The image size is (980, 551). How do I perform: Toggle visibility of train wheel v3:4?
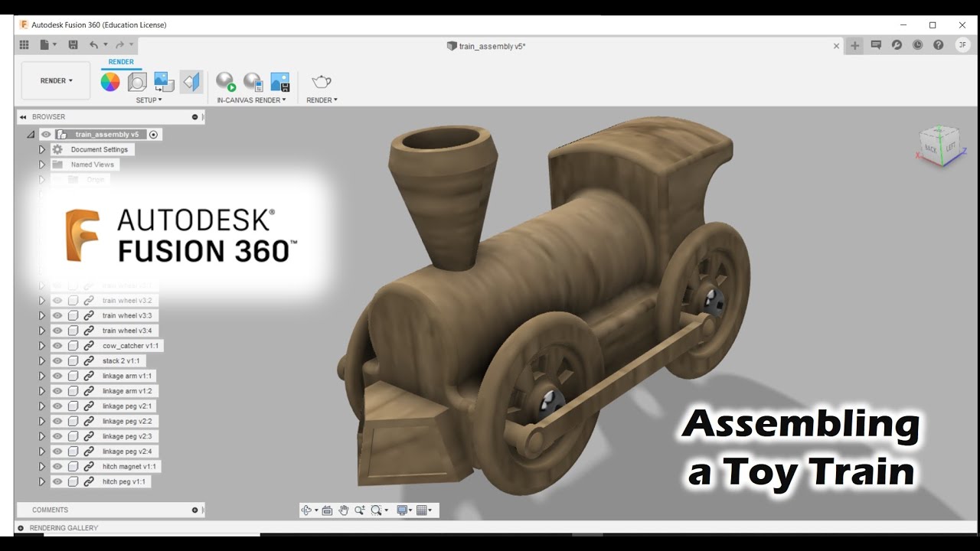click(57, 331)
